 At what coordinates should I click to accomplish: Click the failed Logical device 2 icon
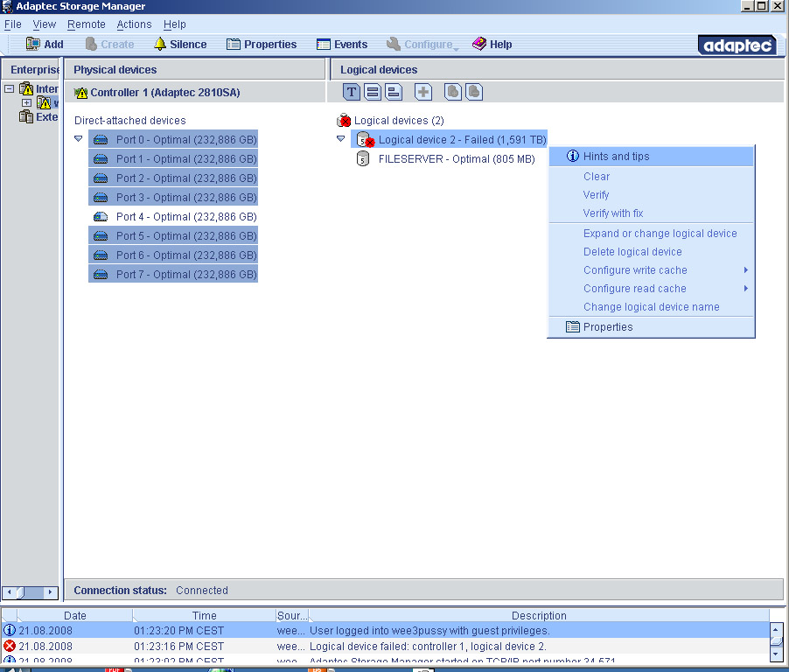coord(365,140)
